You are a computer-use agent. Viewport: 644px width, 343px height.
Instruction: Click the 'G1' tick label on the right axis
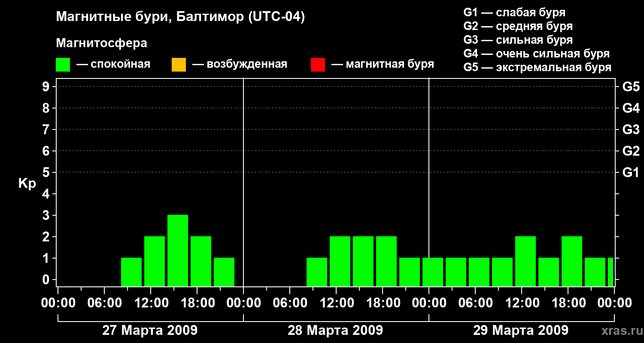[631, 172]
